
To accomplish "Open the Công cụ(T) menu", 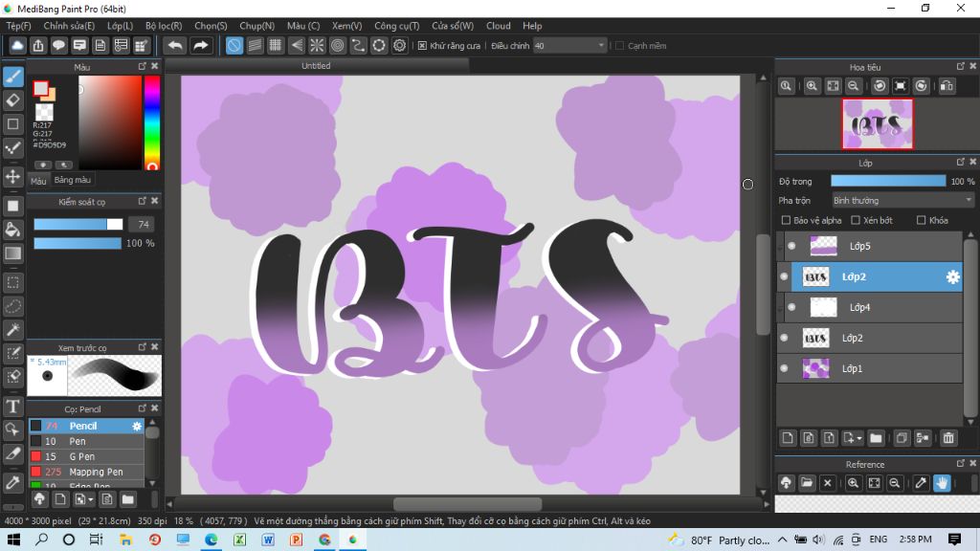I will tap(397, 26).
